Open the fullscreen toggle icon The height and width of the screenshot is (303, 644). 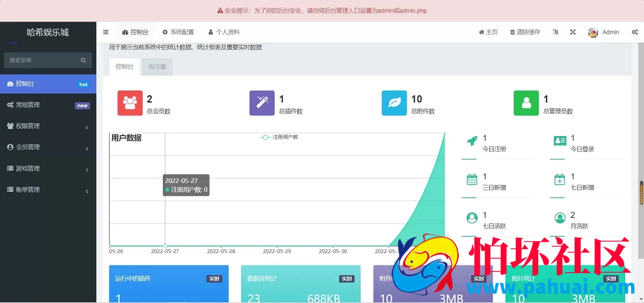pyautogui.click(x=572, y=32)
